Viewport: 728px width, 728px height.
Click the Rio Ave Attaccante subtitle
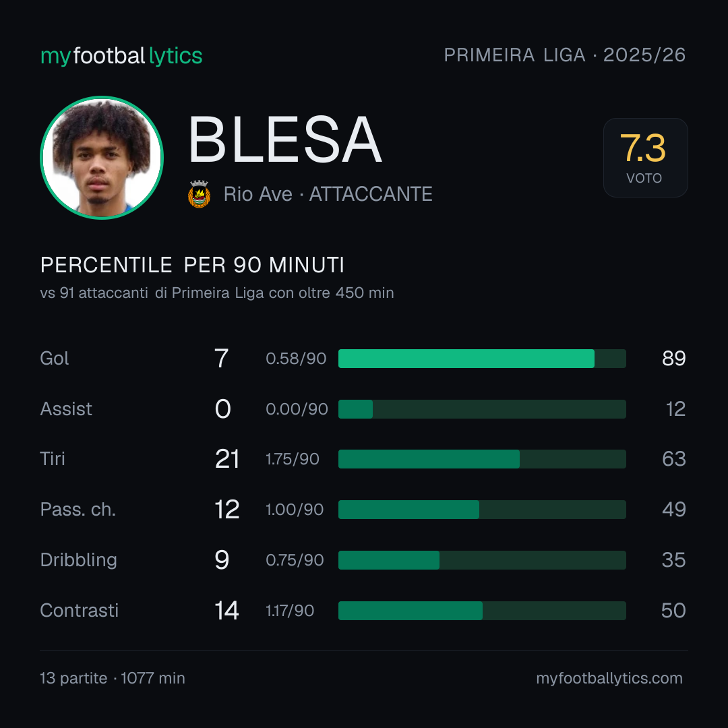[328, 194]
